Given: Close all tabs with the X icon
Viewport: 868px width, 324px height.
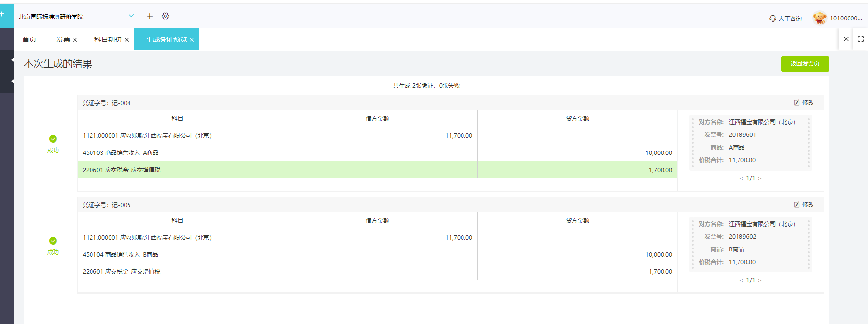Looking at the screenshot, I should click(846, 39).
